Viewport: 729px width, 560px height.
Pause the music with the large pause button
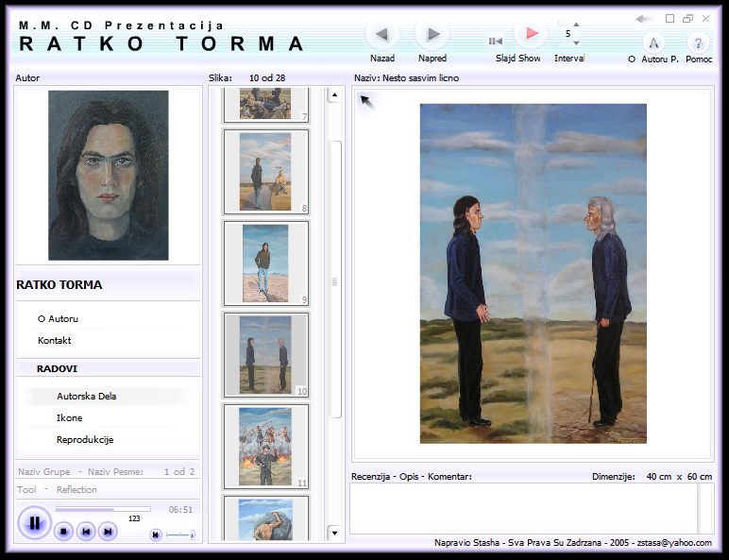tap(34, 523)
